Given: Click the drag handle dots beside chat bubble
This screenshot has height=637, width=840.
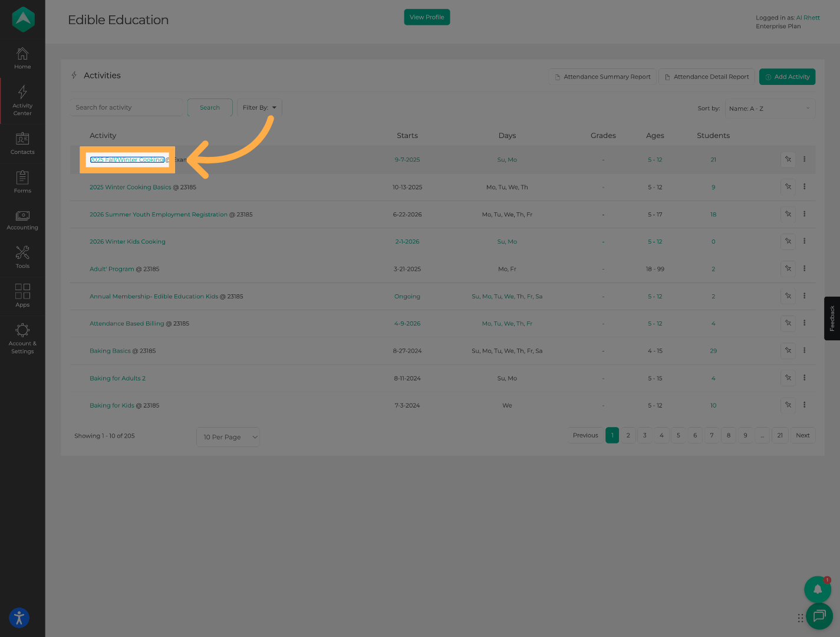Looking at the screenshot, I should [x=800, y=618].
